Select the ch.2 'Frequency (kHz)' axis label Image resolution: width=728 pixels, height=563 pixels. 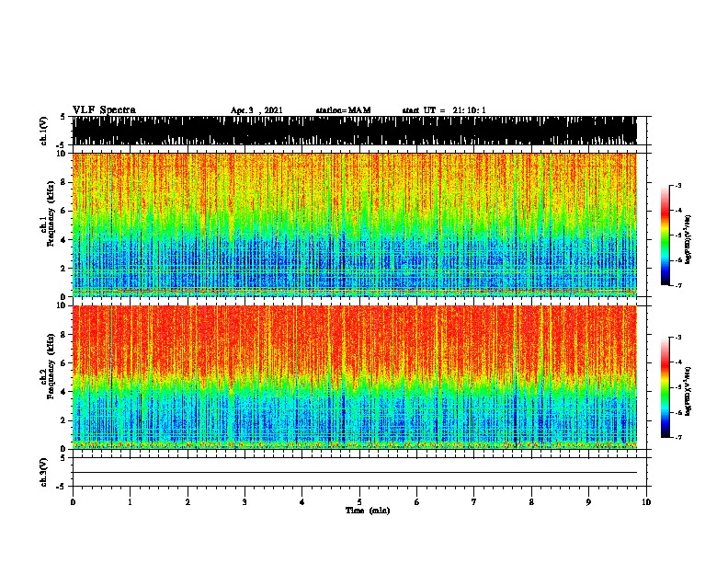(51, 366)
